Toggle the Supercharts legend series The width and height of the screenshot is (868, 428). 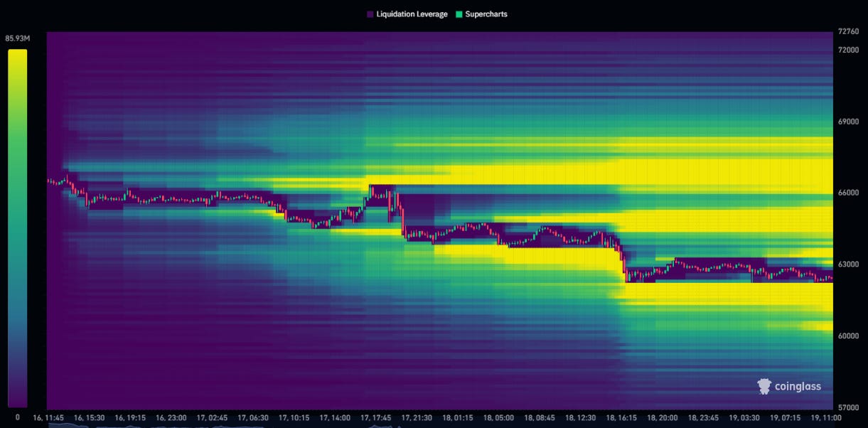[x=481, y=14]
